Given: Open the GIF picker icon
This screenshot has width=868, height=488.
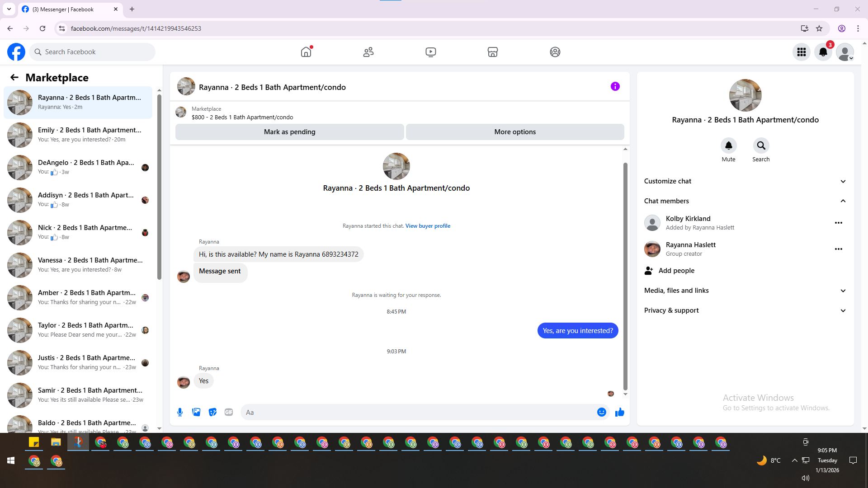Looking at the screenshot, I should click(x=229, y=412).
